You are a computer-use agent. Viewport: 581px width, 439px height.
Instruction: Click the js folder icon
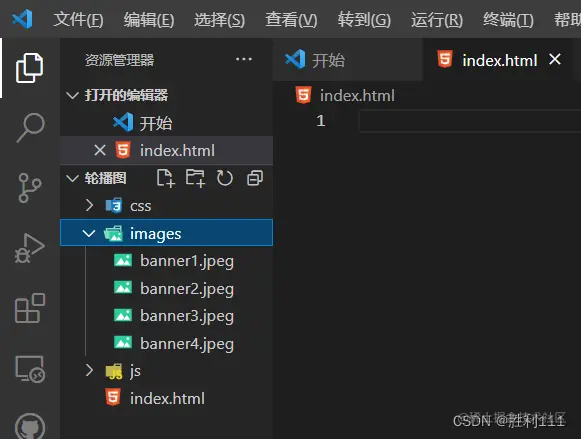(114, 371)
